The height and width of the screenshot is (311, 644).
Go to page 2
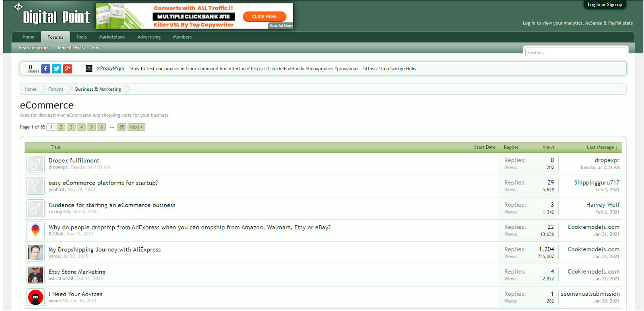(61, 127)
